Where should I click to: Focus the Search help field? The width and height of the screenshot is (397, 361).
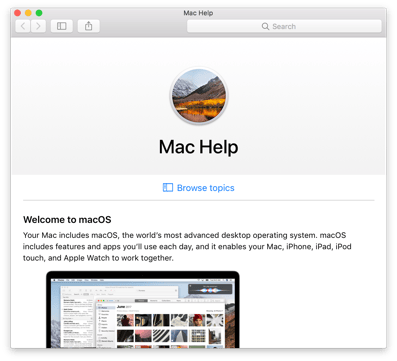pyautogui.click(x=284, y=26)
